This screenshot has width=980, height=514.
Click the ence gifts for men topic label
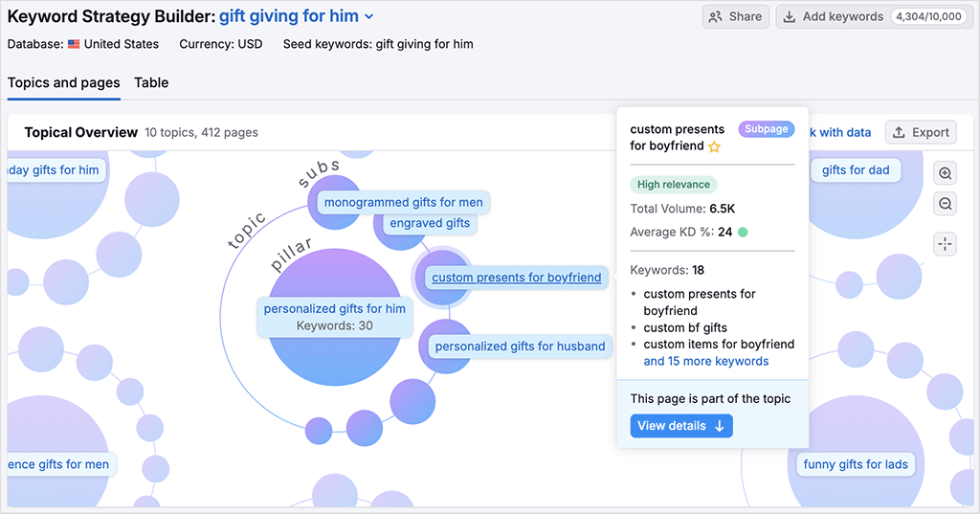click(x=61, y=464)
